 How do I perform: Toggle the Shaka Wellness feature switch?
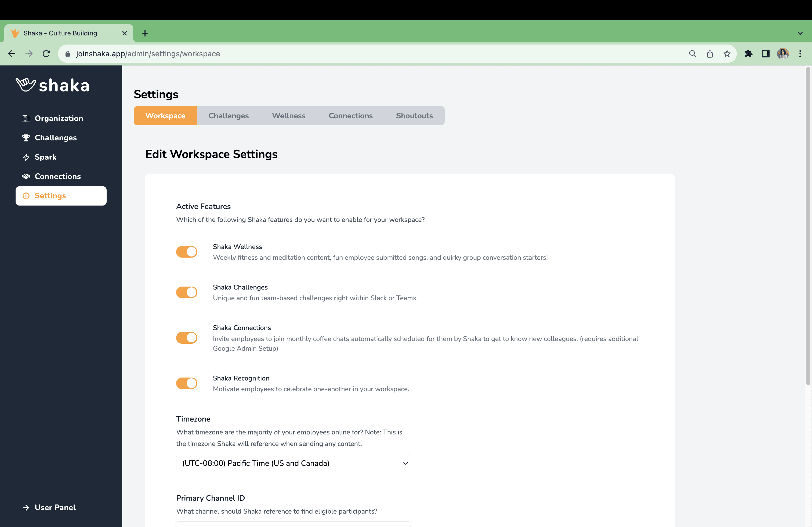(187, 251)
